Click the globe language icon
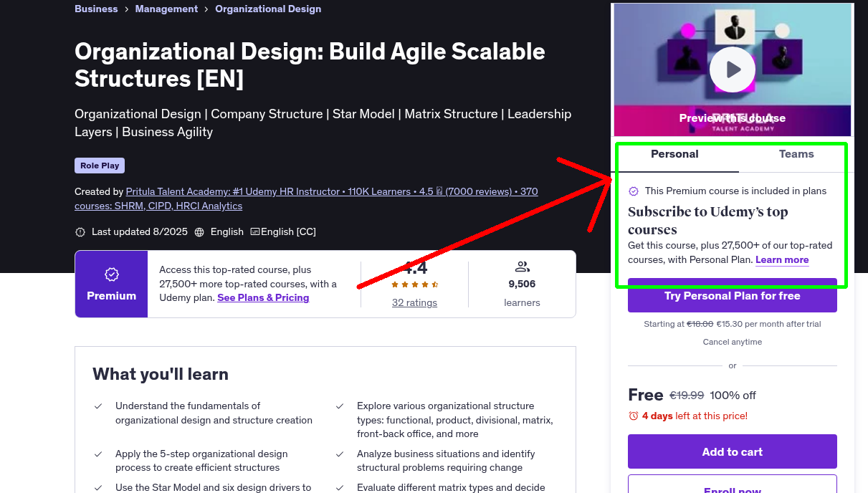868x493 pixels. 199,232
